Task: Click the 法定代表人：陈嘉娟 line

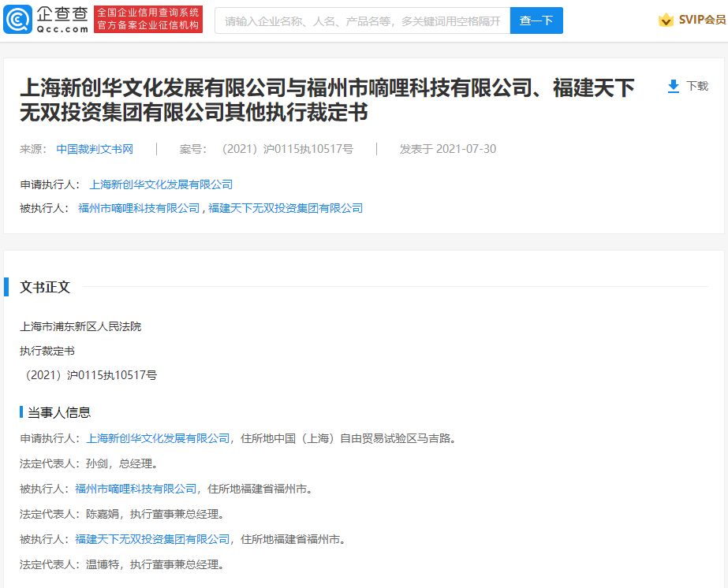Action: tap(124, 514)
